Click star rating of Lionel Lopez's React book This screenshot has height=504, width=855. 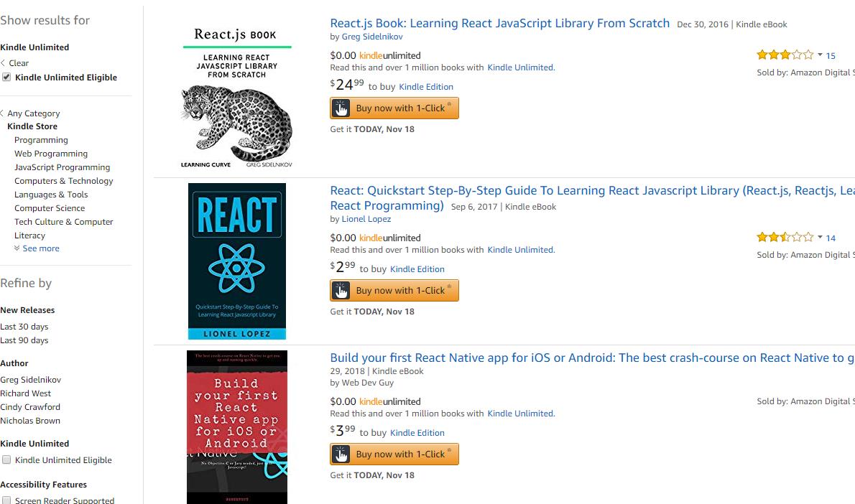785,237
